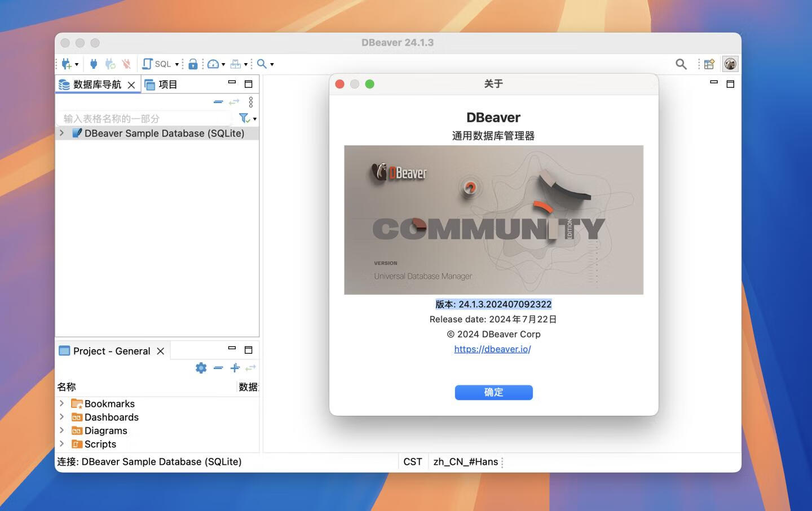Maximize the editor area panel
The image size is (812, 511).
point(730,84)
